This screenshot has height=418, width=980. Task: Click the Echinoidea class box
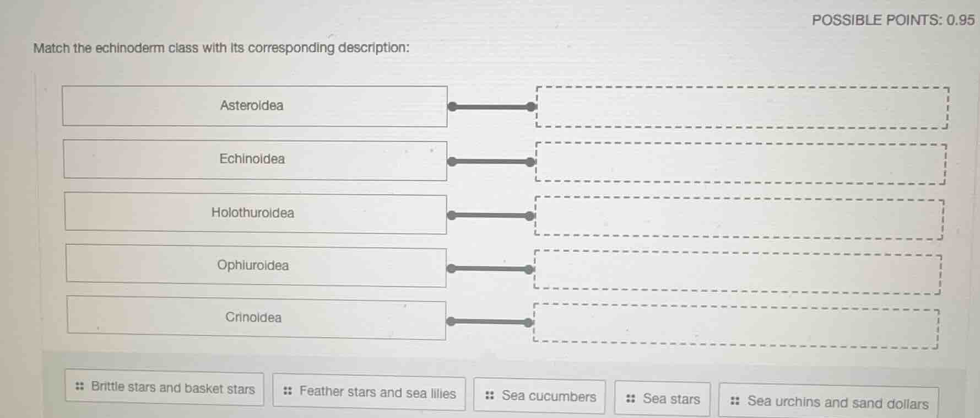[255, 160]
